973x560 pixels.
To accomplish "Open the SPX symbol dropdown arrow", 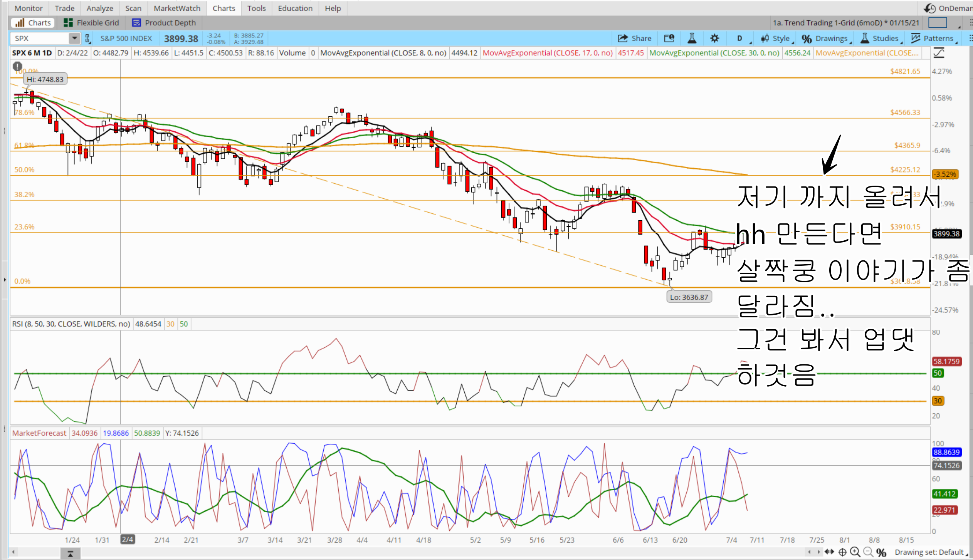I will [x=74, y=38].
